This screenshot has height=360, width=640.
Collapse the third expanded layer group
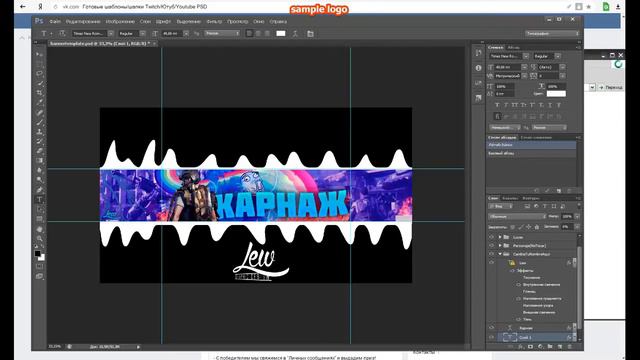500,254
